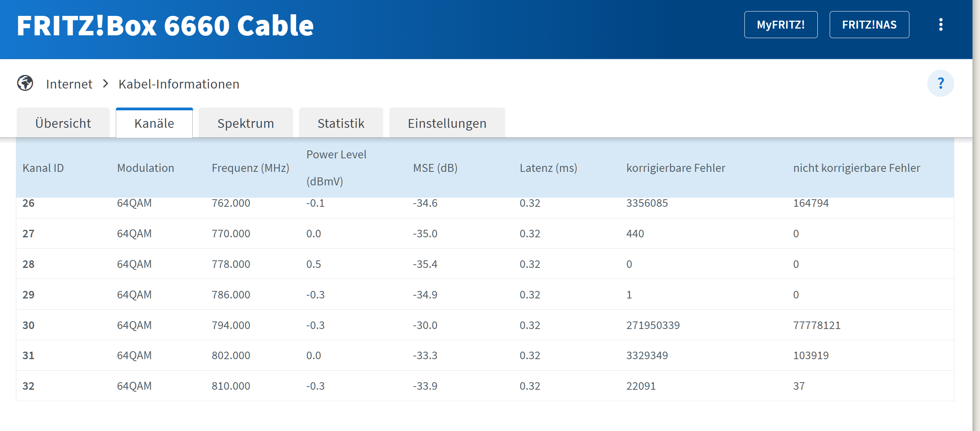Select channel ID 27 cell
The width and height of the screenshot is (980, 431).
click(x=29, y=233)
